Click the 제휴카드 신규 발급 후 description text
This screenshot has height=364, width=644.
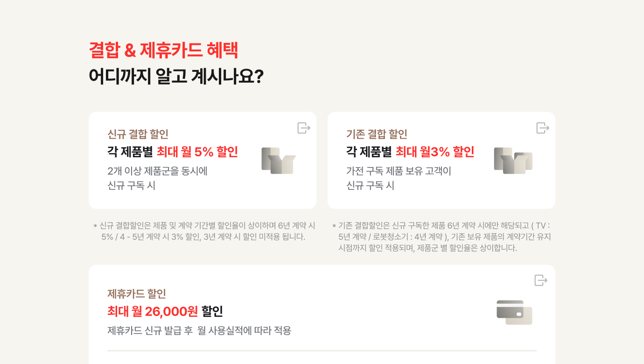click(x=199, y=331)
